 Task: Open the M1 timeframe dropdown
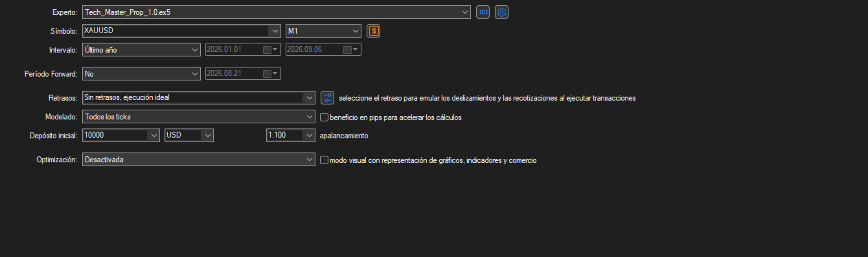[323, 31]
